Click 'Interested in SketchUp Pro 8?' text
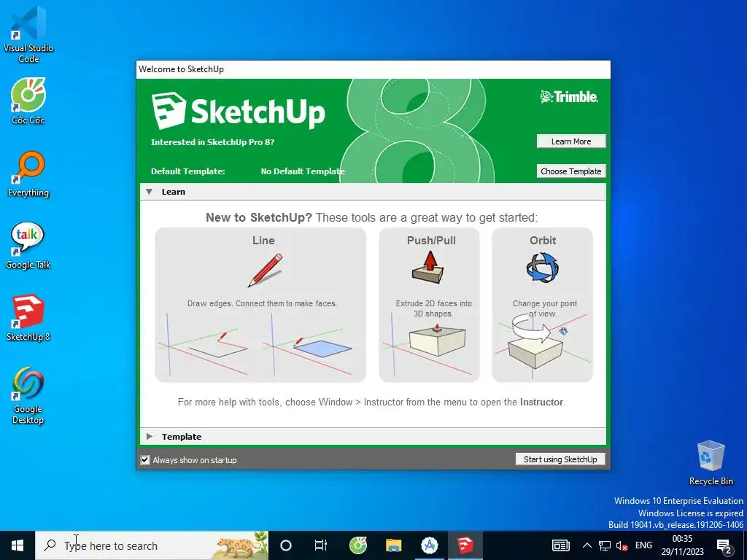 point(212,142)
